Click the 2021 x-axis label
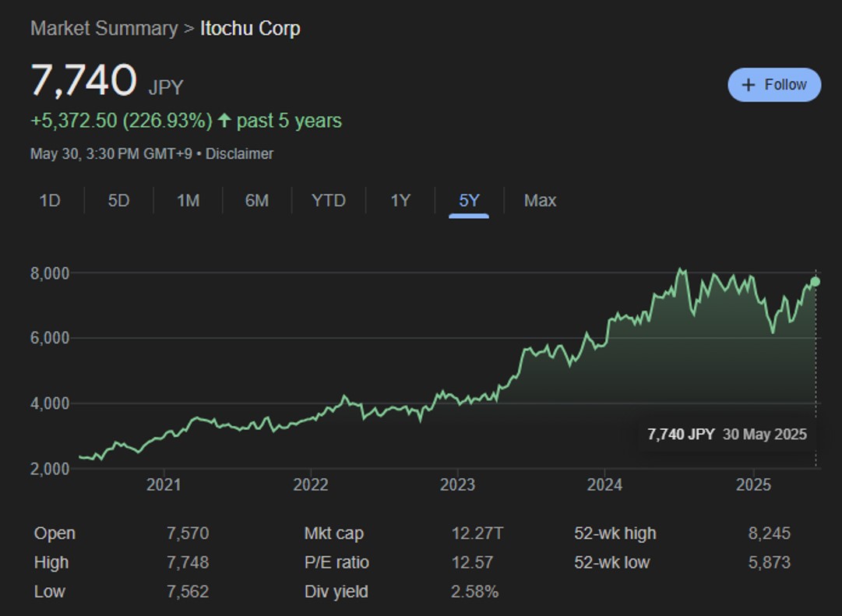 tap(164, 485)
